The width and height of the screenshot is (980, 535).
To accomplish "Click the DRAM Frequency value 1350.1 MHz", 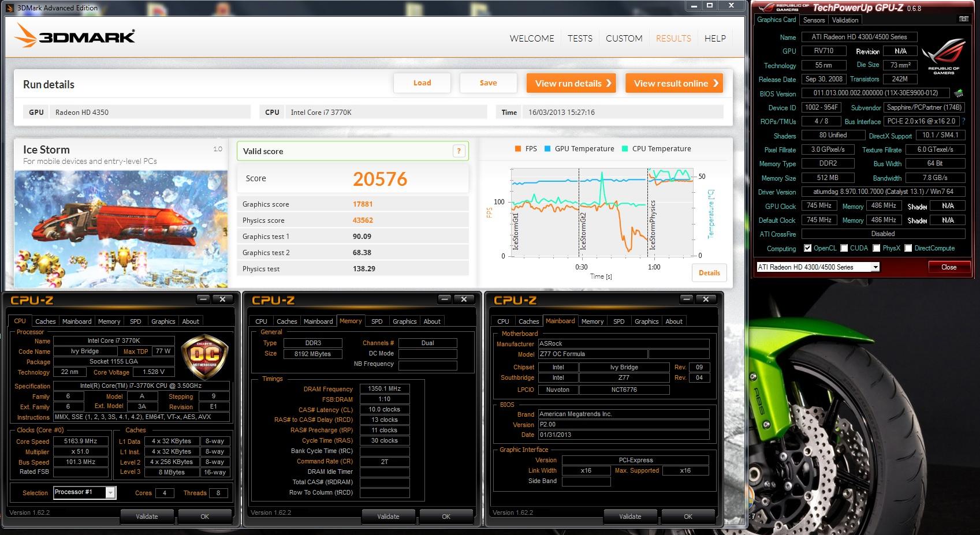I will click(x=385, y=389).
